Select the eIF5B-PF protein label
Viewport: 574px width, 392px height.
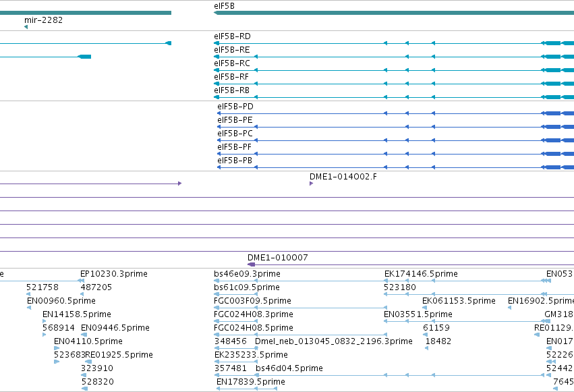coord(234,147)
